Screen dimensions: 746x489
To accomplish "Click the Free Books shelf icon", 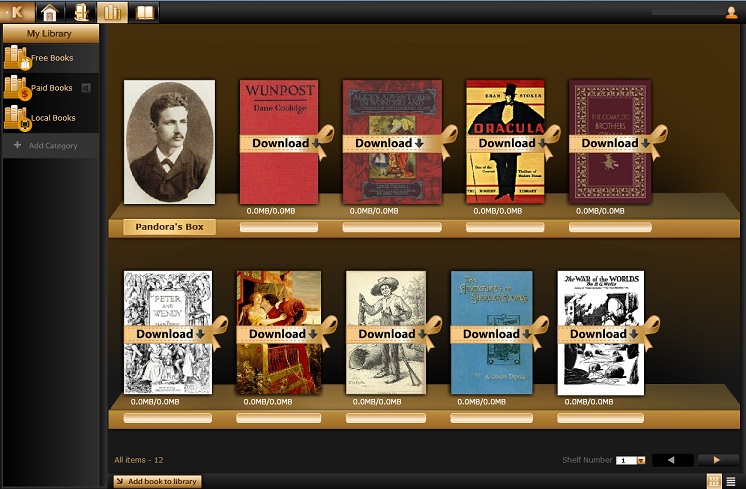I will 17,58.
